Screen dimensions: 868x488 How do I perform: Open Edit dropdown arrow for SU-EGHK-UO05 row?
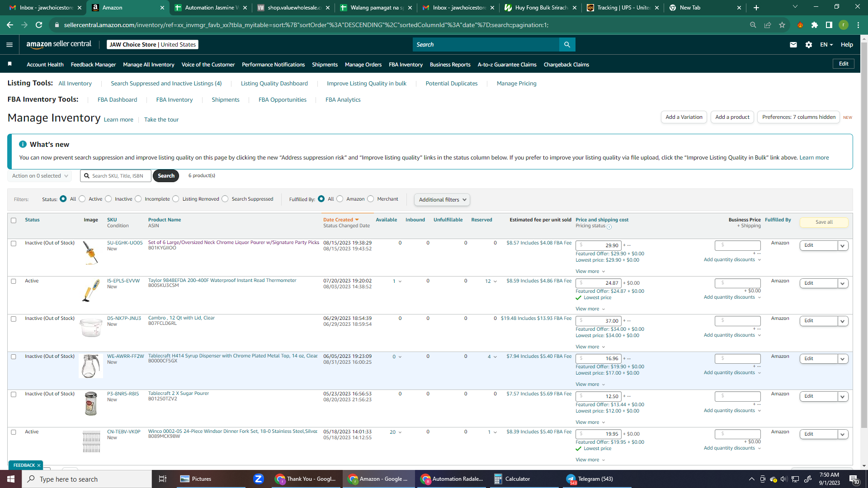(x=843, y=245)
